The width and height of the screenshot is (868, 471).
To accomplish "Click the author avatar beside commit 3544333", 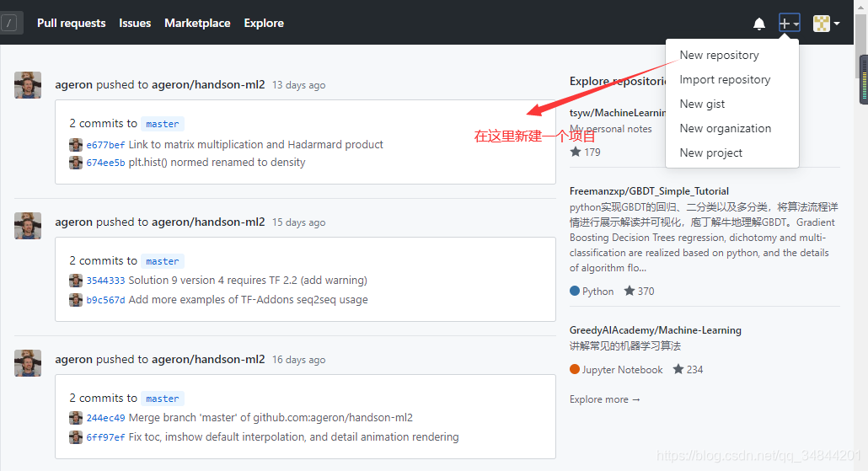I will (76, 281).
